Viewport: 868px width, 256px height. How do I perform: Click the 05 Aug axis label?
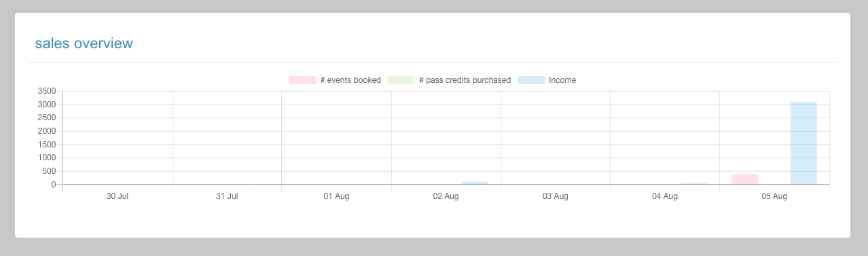pos(774,196)
